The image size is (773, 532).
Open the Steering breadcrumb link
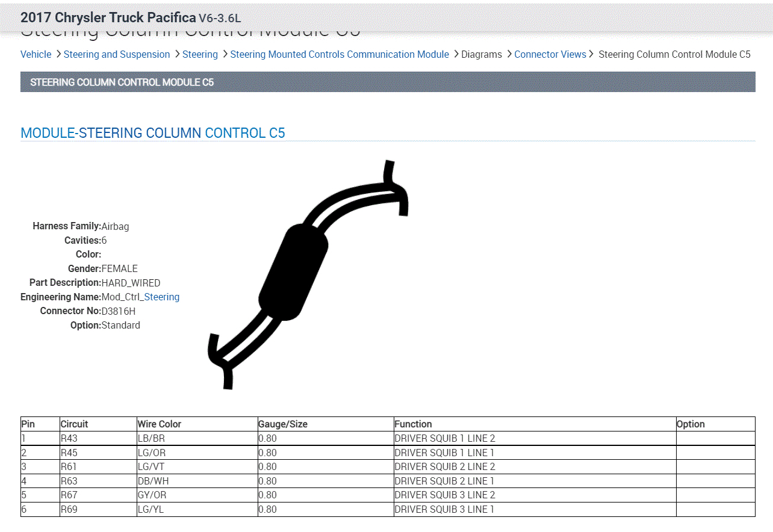coord(200,54)
